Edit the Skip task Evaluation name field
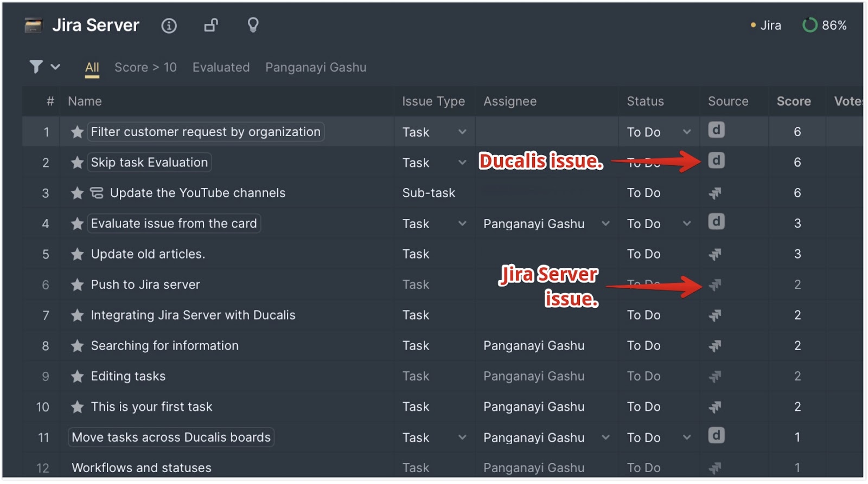This screenshot has width=868, height=484. click(x=149, y=163)
